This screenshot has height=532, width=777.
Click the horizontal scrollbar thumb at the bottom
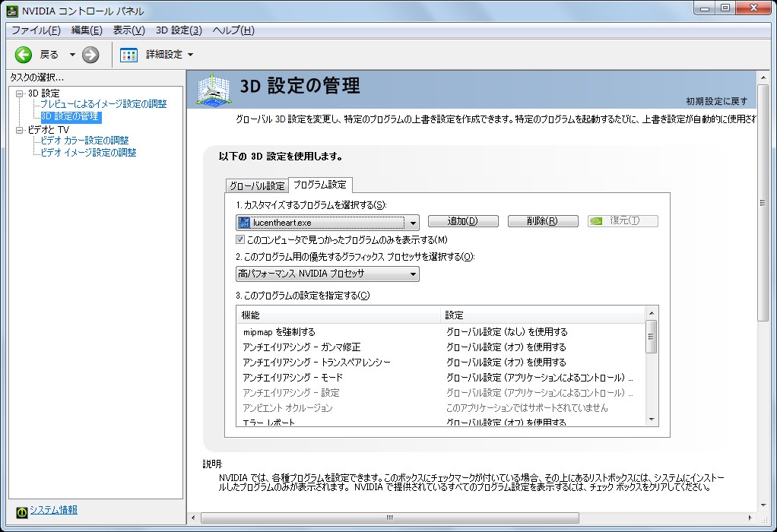click(x=390, y=518)
